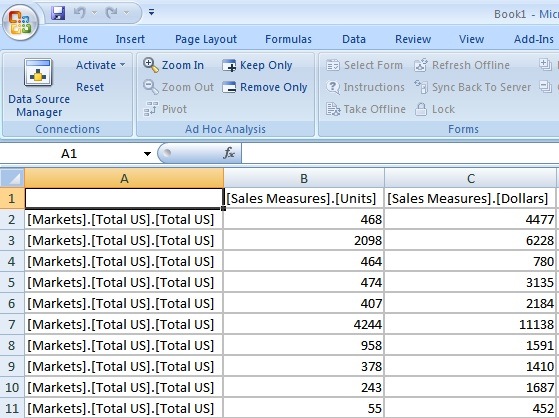This screenshot has width=559, height=418.
Task: Select Dollars cell with value 11138
Action: [x=471, y=325]
